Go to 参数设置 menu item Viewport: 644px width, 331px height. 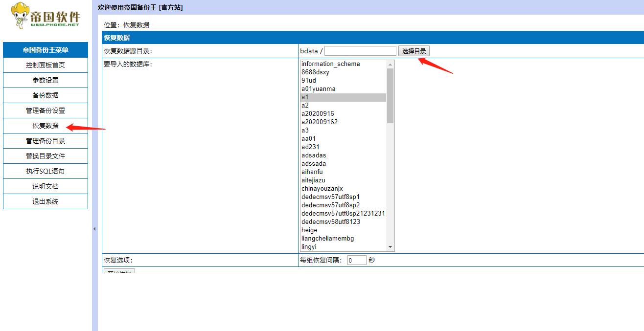[x=46, y=80]
